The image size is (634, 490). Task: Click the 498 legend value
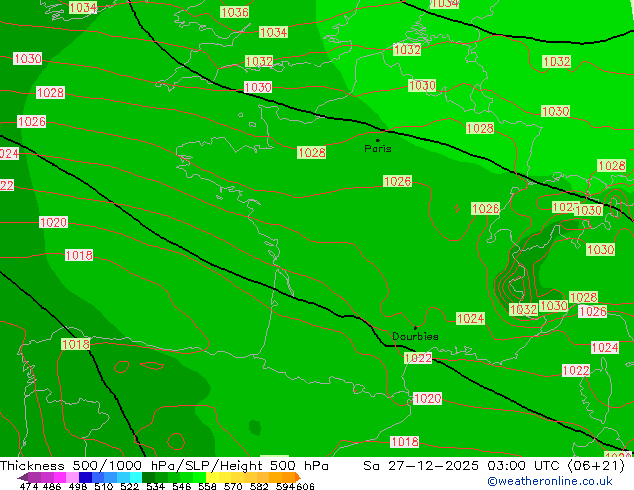[78, 486]
